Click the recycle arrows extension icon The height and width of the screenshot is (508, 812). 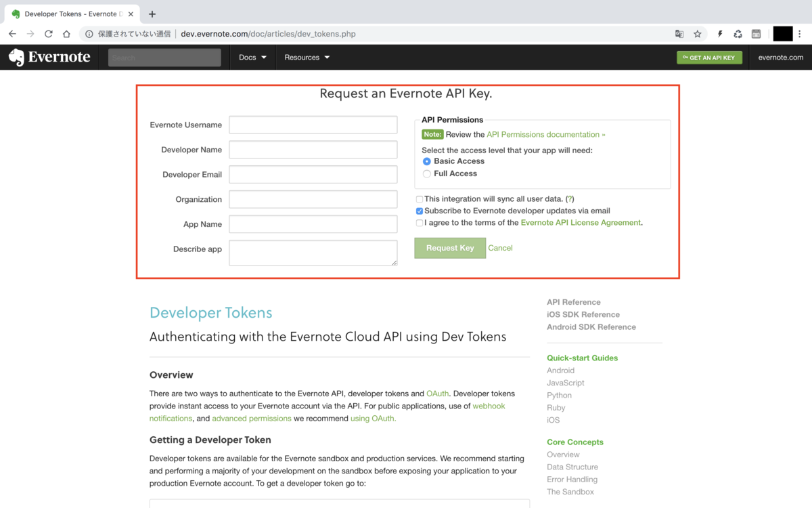(x=738, y=34)
